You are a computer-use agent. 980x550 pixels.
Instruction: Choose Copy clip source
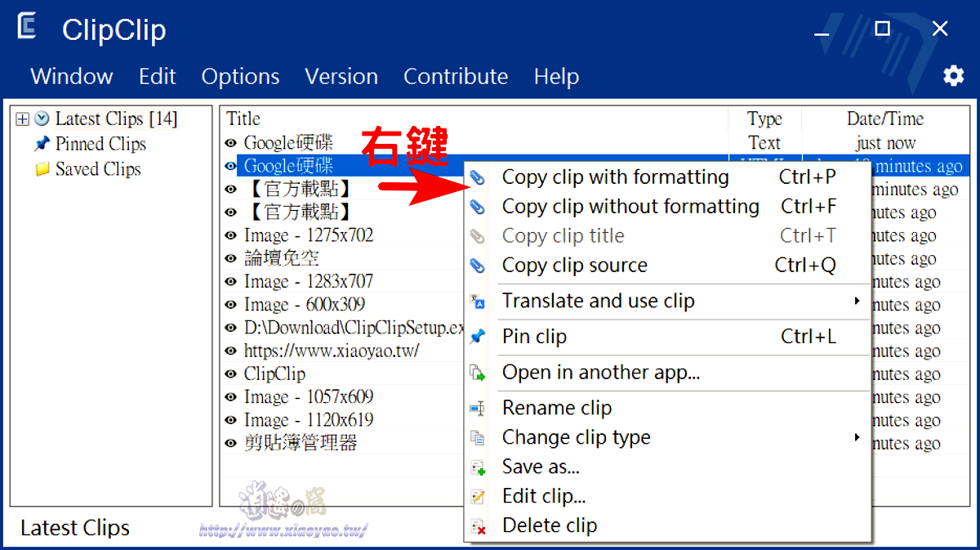[x=666, y=266]
